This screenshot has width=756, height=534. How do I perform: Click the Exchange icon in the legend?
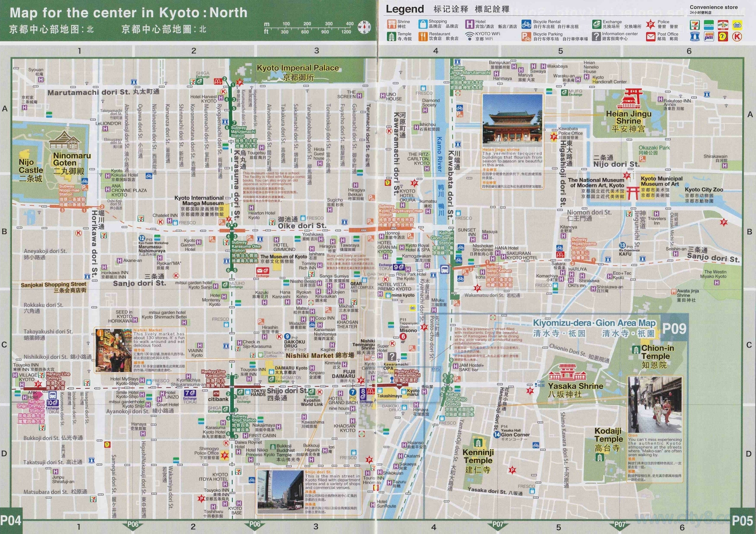click(x=597, y=24)
